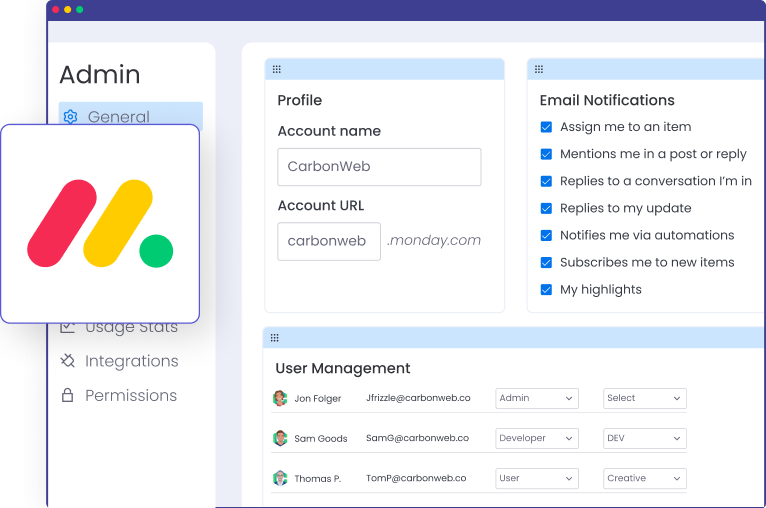Click the Account URL field 'carbonweb'
Screen dimensions: 766x508
328,241
